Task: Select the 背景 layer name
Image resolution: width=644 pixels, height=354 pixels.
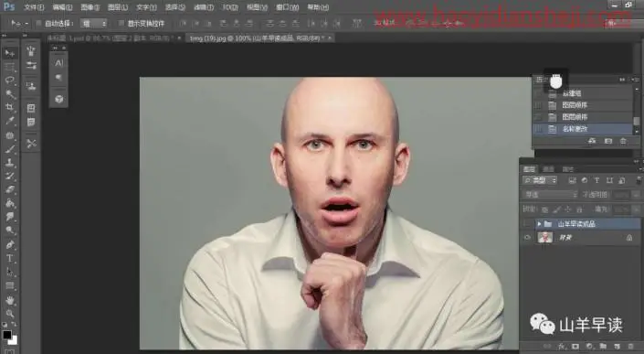Action: pos(565,238)
